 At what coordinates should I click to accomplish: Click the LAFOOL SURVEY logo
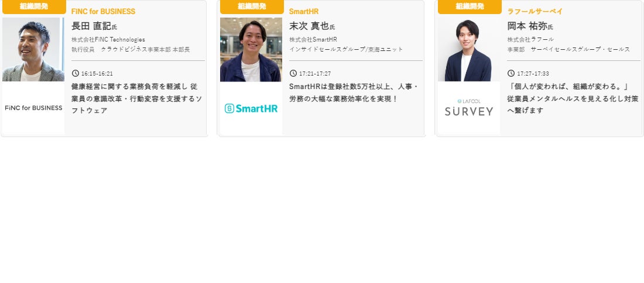(468, 108)
